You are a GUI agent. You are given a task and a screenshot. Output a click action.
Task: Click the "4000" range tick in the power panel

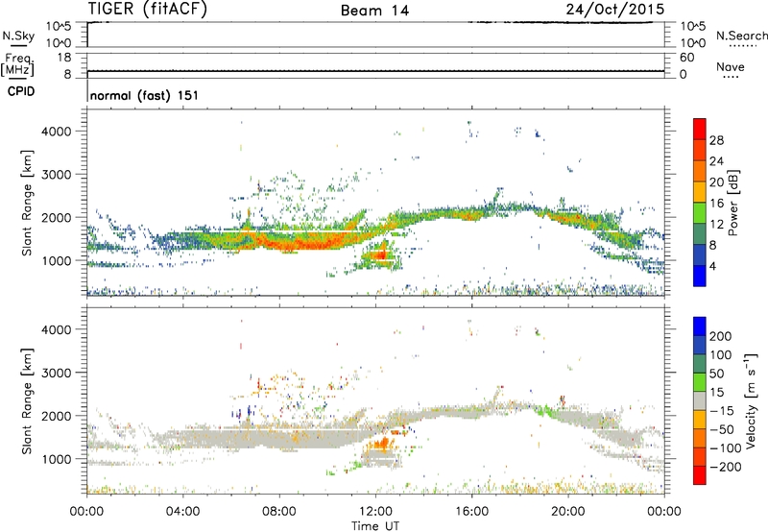tap(57, 132)
